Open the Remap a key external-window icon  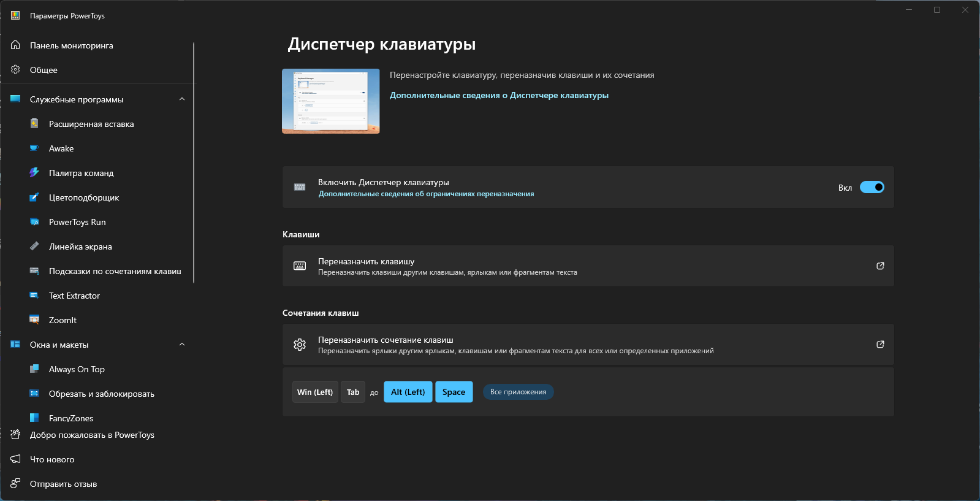[880, 266]
